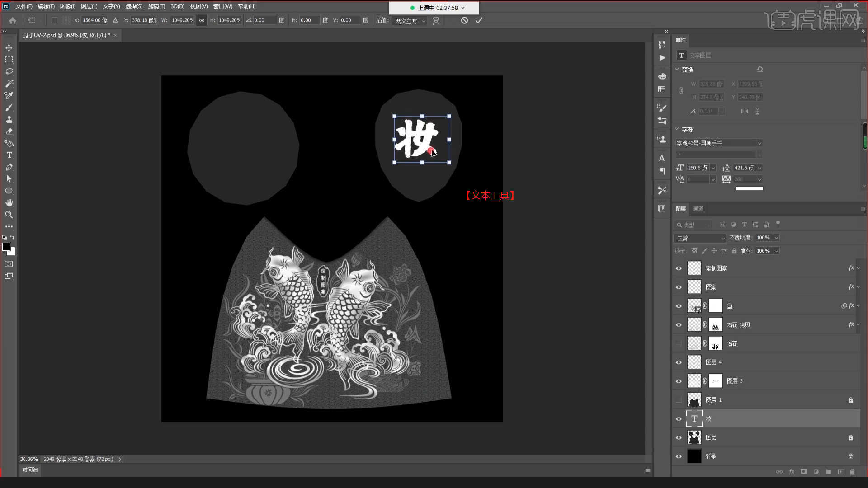Select the Hand tool
This screenshot has width=868, height=488.
coord(9,203)
